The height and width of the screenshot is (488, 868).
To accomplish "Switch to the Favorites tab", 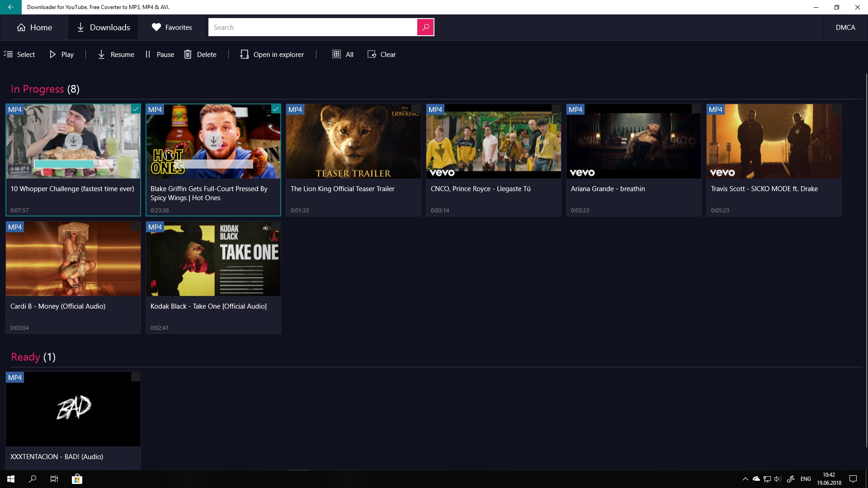I will coord(172,27).
